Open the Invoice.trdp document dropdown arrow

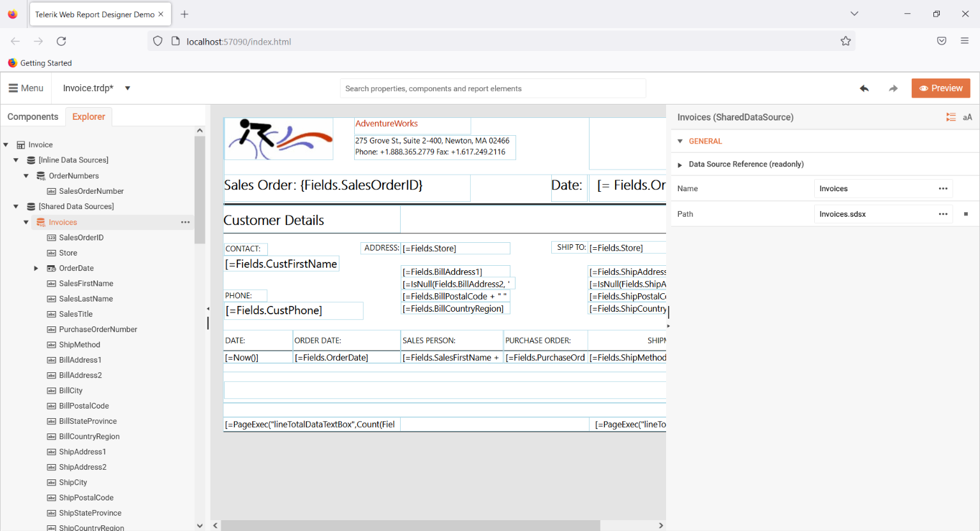point(127,88)
